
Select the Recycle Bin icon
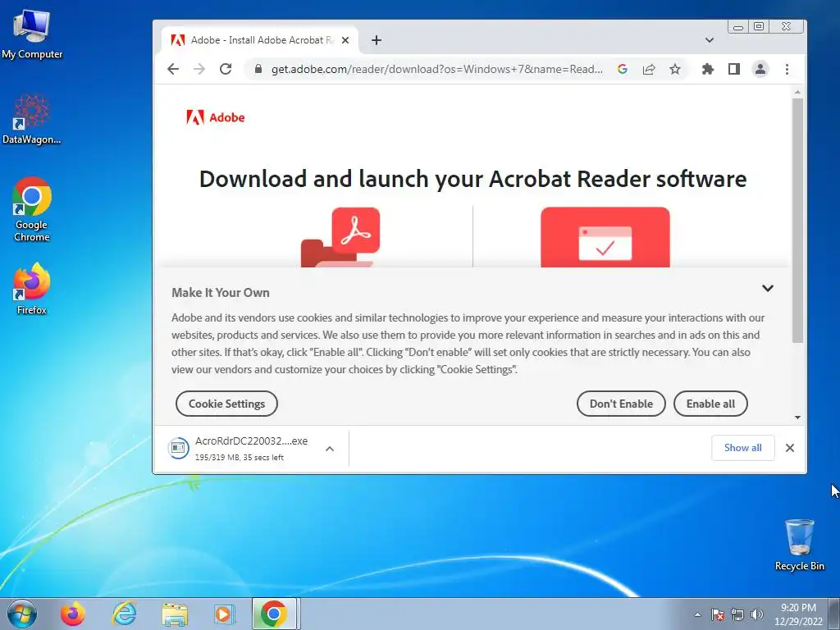point(799,546)
